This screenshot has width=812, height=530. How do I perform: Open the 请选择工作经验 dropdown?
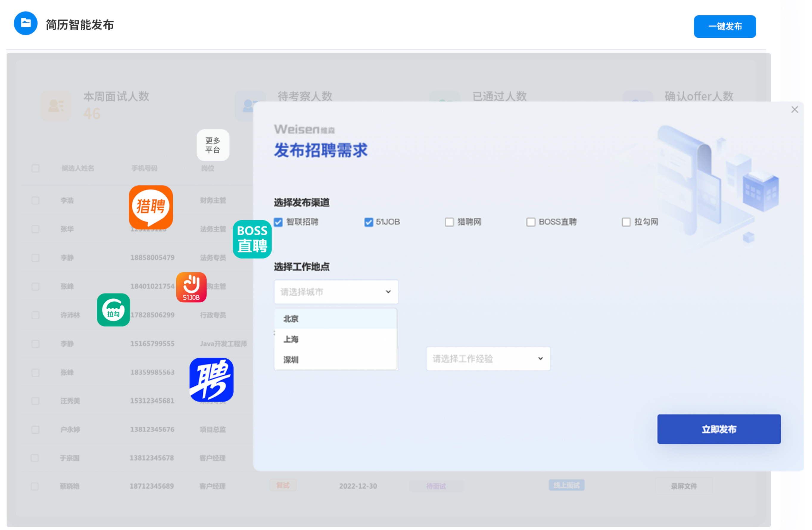coord(488,359)
